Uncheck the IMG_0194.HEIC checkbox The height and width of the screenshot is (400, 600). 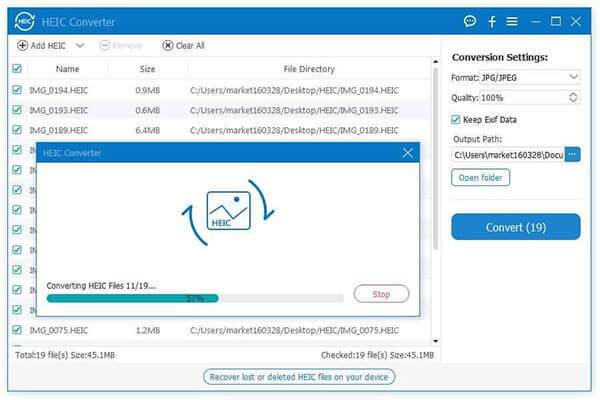click(x=17, y=90)
